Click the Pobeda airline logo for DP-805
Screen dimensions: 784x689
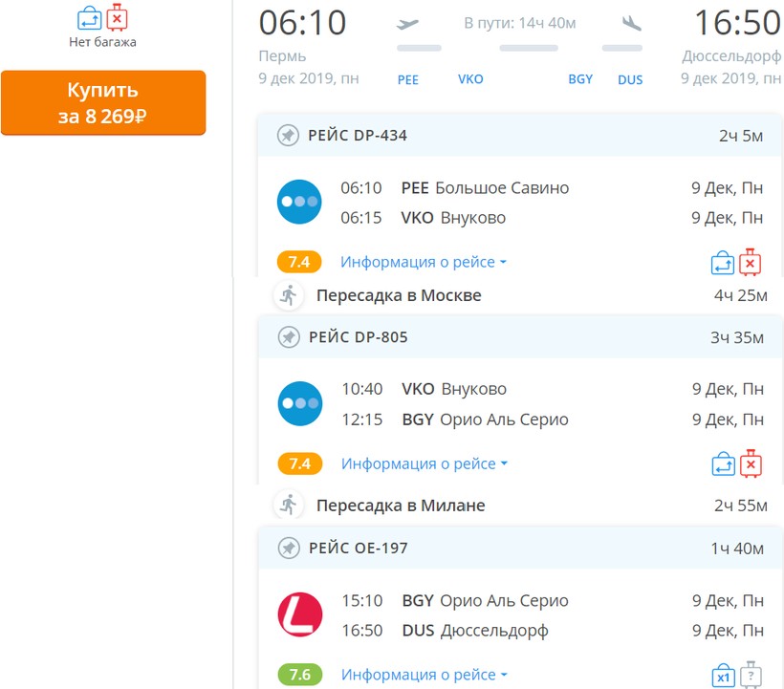[x=299, y=403]
